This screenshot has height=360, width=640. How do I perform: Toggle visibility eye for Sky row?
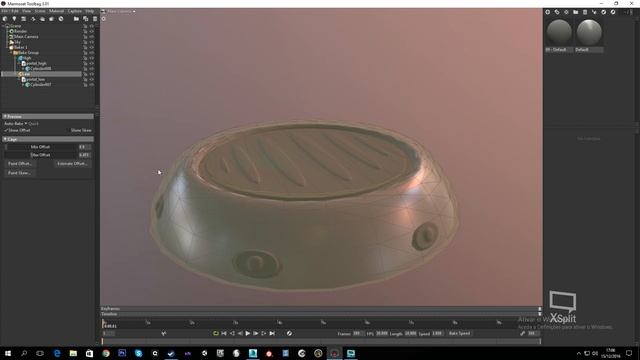click(91, 42)
